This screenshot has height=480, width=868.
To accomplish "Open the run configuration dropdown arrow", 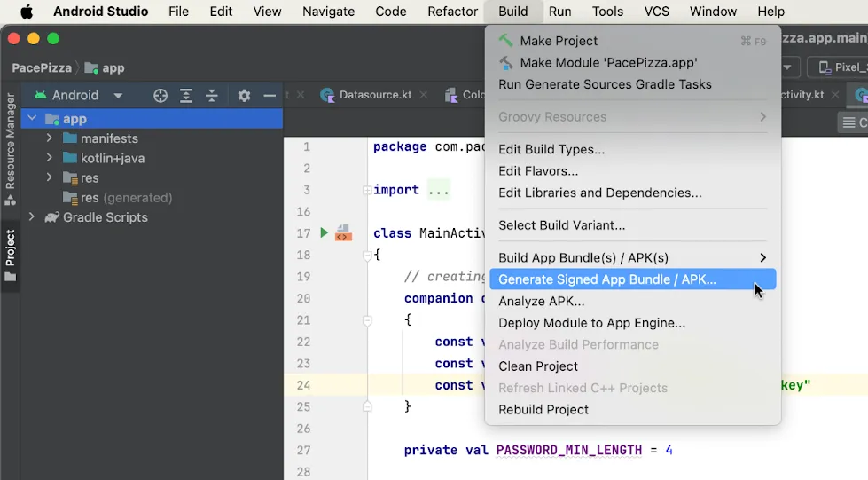I will click(786, 67).
